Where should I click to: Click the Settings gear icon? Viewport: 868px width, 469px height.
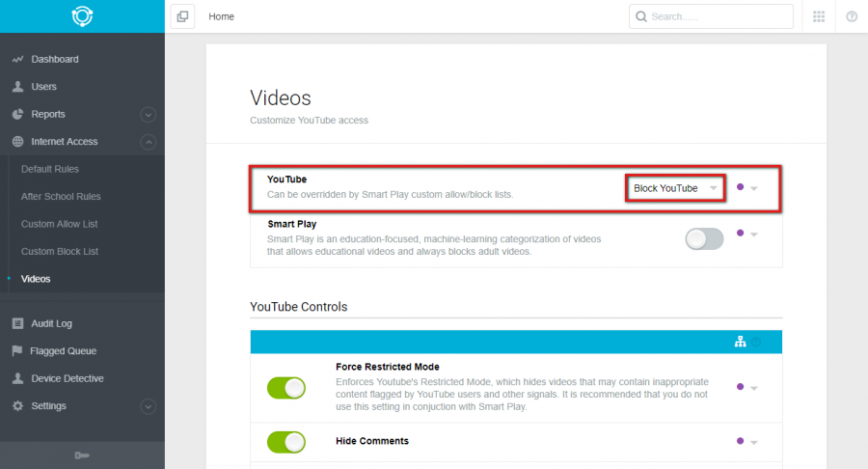coord(17,406)
